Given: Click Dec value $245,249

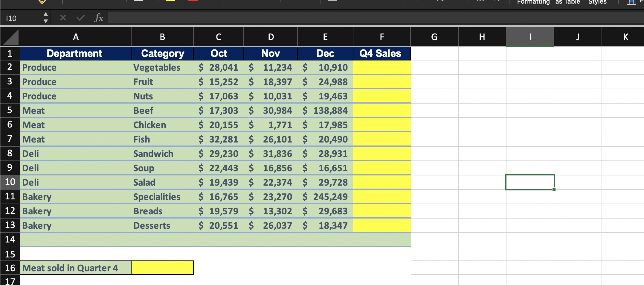Looking at the screenshot, I should click(x=325, y=197).
